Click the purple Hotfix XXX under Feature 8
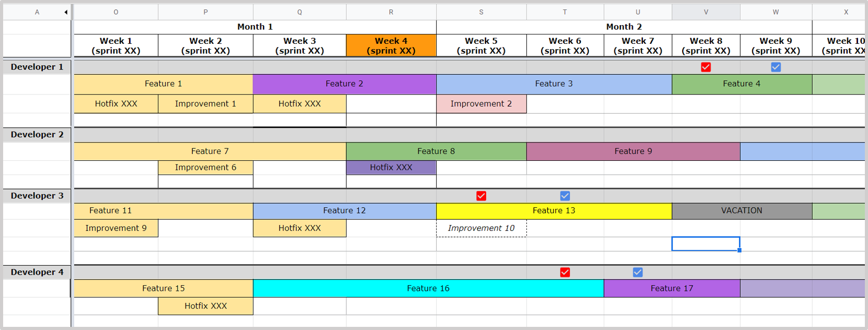 coord(391,168)
